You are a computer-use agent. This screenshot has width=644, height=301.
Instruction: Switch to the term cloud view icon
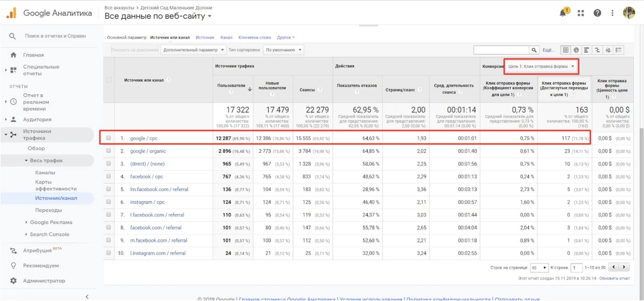click(608, 50)
